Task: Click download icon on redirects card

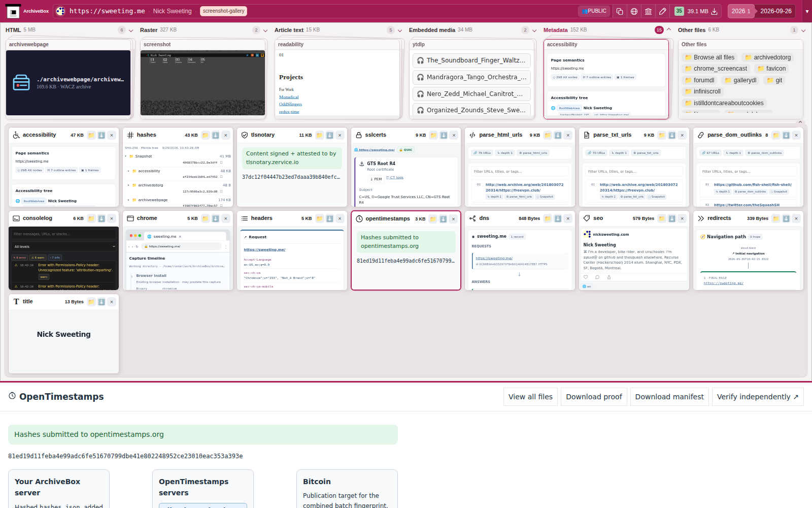Action: pos(786,218)
